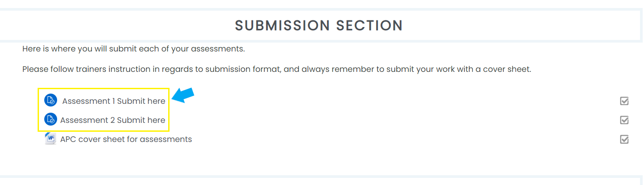Click the yellow highlight box's top border
This screenshot has width=644, height=185.
click(104, 88)
